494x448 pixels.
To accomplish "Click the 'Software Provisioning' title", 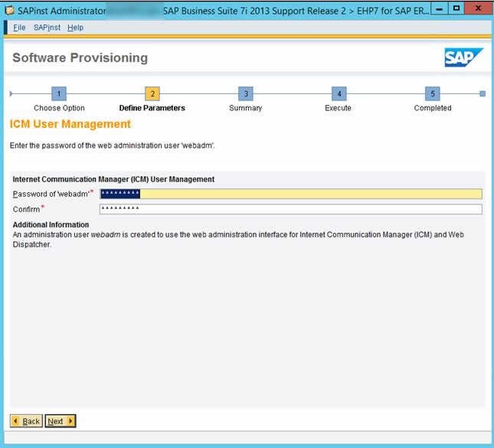I will pyautogui.click(x=80, y=57).
